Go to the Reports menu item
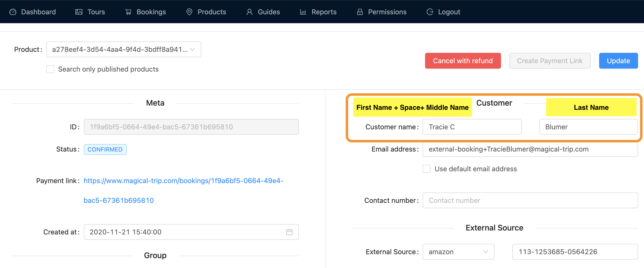This screenshot has width=644, height=268. [x=324, y=12]
